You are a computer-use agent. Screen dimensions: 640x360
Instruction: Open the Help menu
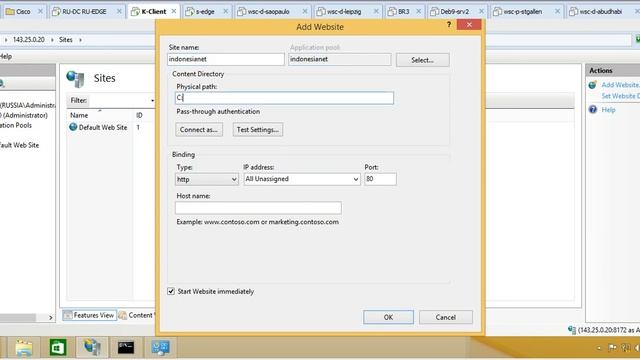6,56
